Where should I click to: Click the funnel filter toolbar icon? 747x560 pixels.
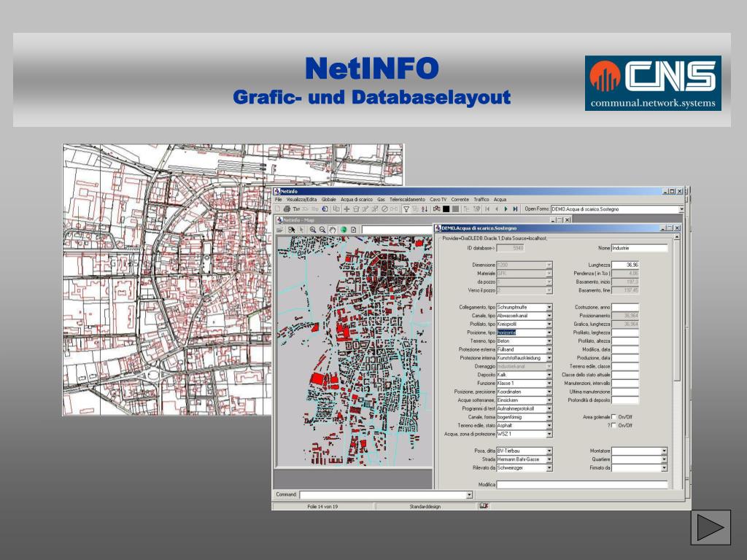[406, 209]
